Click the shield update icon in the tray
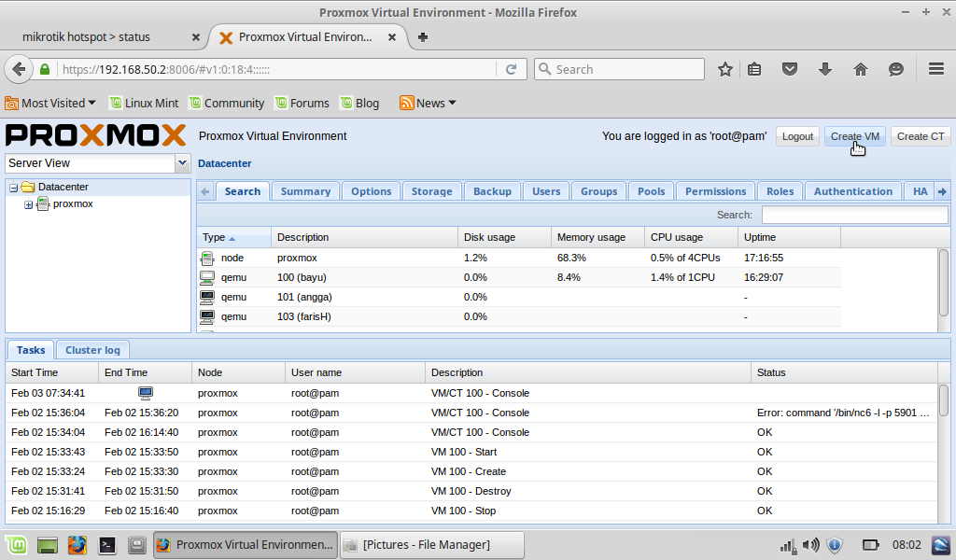 tap(835, 545)
